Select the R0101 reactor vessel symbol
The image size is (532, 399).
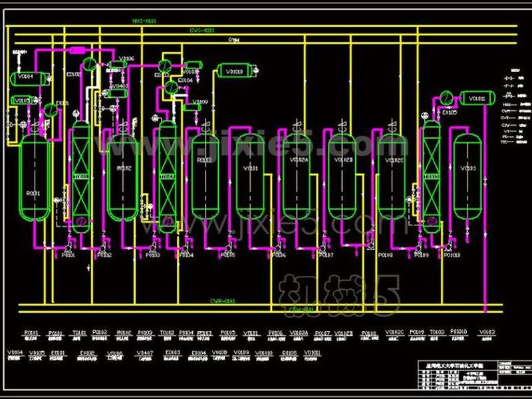(35, 177)
